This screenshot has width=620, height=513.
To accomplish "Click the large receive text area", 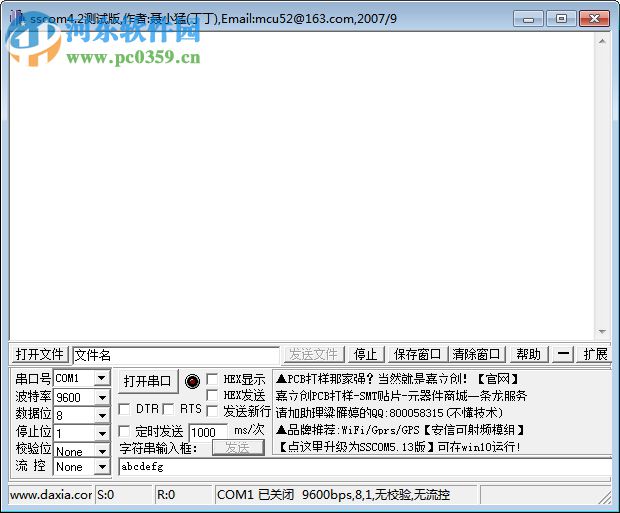I will click(301, 186).
